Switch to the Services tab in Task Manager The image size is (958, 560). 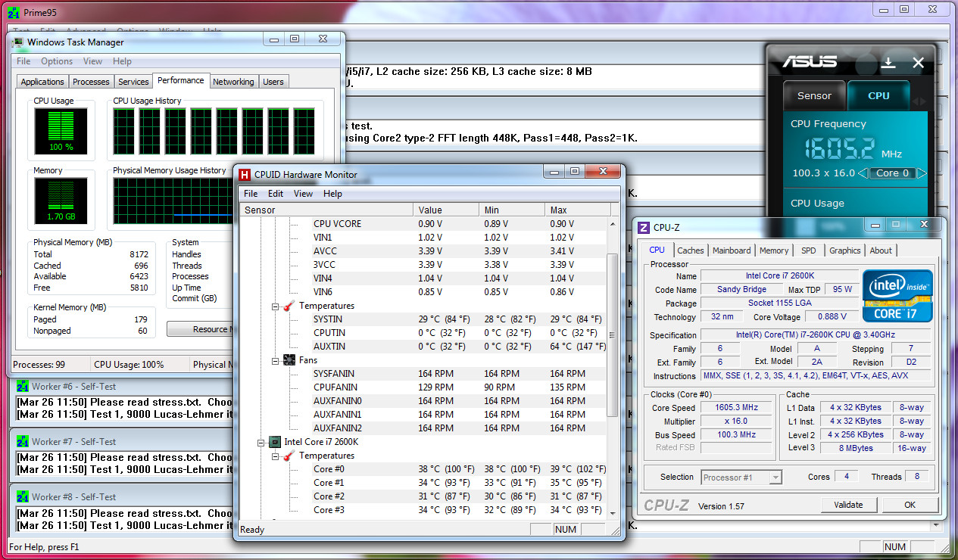tap(133, 82)
